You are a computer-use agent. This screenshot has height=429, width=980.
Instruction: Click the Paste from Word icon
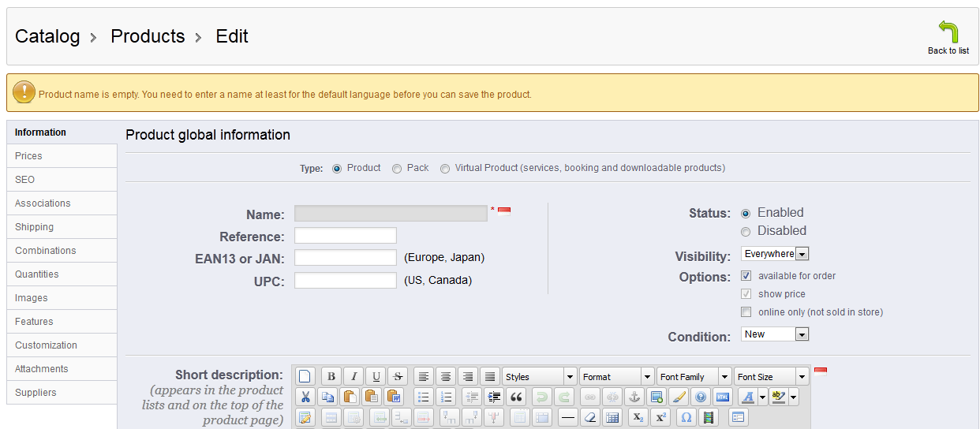click(x=395, y=397)
